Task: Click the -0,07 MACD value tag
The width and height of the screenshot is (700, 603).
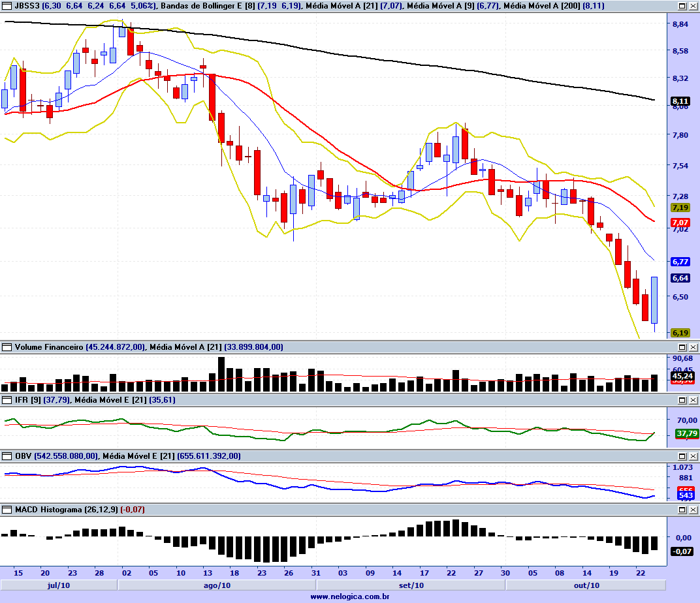Action: tap(682, 551)
